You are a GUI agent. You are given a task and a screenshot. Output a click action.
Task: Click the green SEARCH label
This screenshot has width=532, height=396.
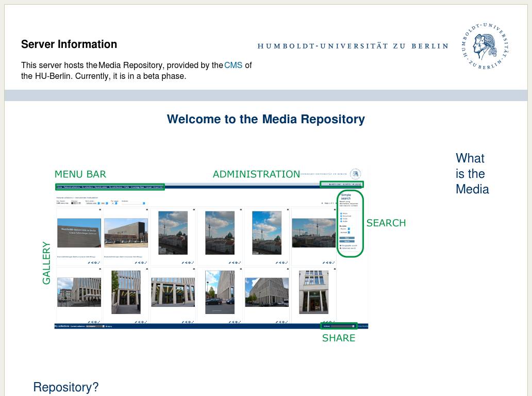click(386, 223)
